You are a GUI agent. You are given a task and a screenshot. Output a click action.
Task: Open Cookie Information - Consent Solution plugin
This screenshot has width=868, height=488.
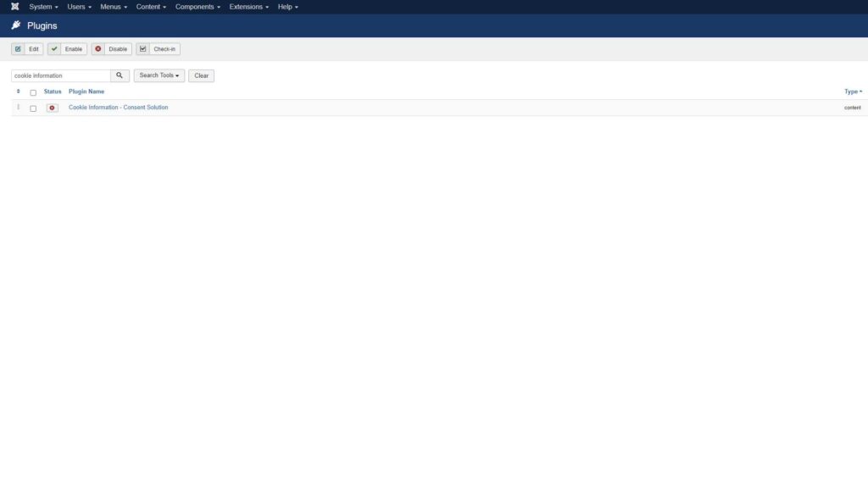[118, 108]
